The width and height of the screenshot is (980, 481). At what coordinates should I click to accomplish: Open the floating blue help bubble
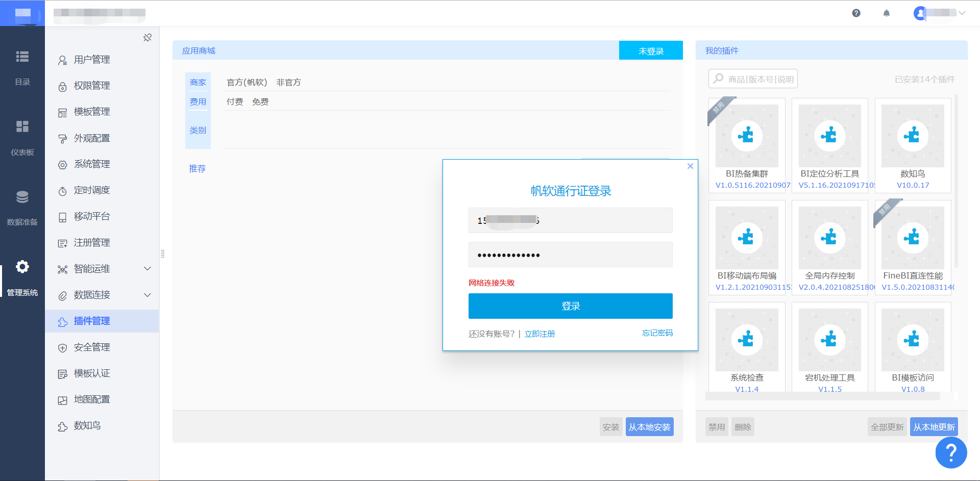tap(951, 452)
